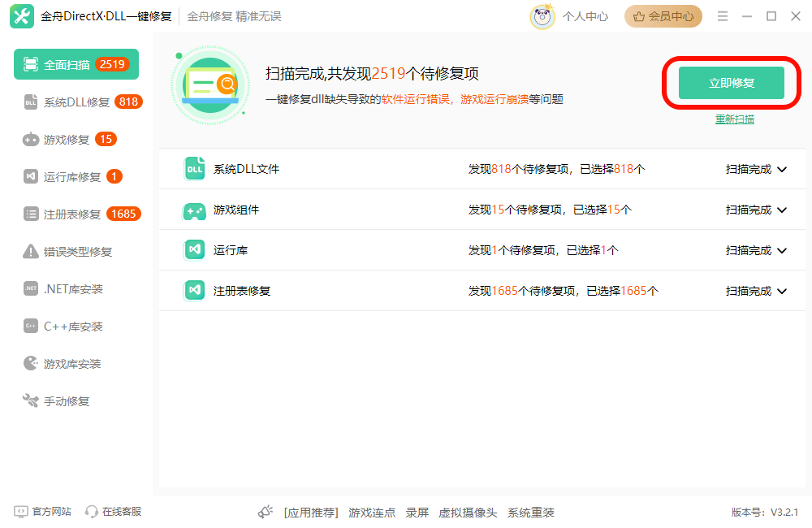Click the monitor icon beside 官方网站

point(21,512)
